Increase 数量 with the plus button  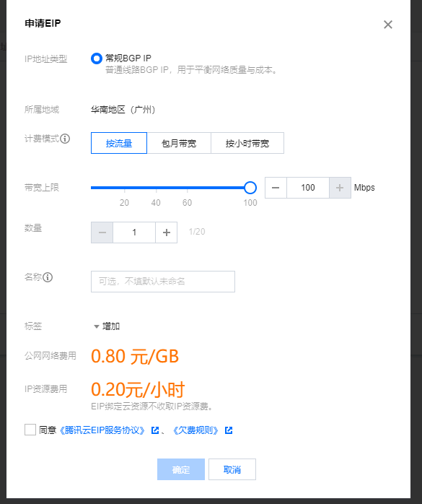point(167,233)
